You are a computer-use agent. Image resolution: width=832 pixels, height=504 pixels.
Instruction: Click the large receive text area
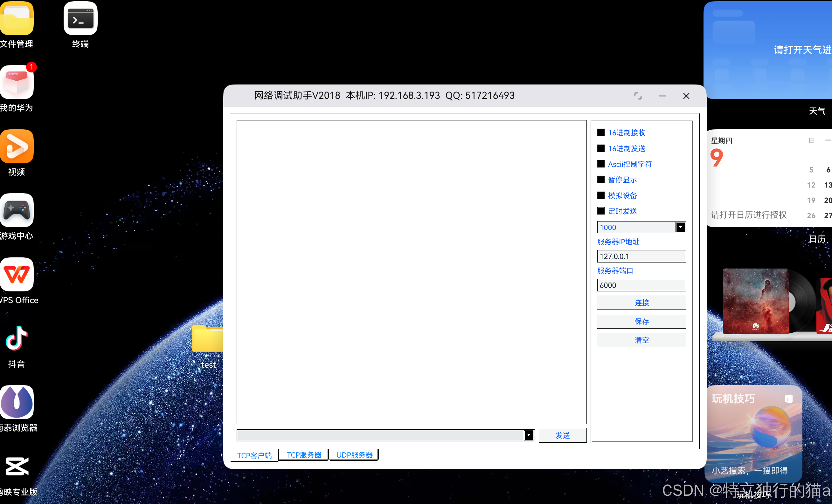pyautogui.click(x=412, y=272)
